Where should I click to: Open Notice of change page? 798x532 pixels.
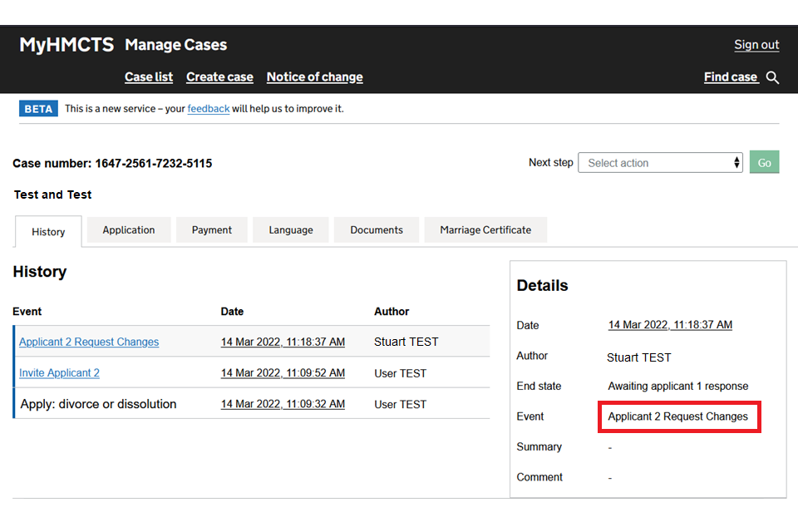314,76
